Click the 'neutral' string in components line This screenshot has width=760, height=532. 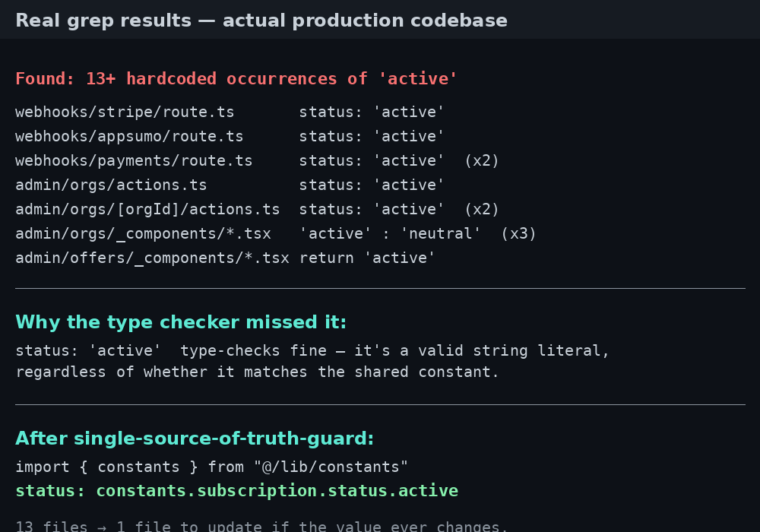(x=441, y=233)
